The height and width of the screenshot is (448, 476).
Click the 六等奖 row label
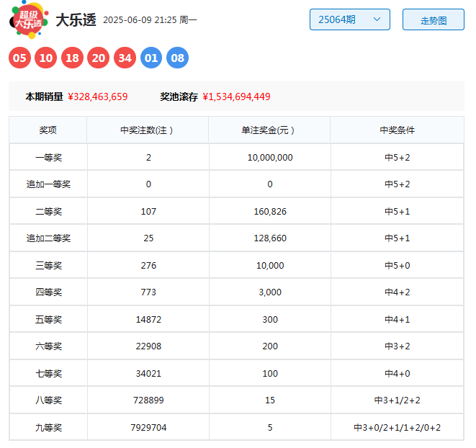coord(48,346)
